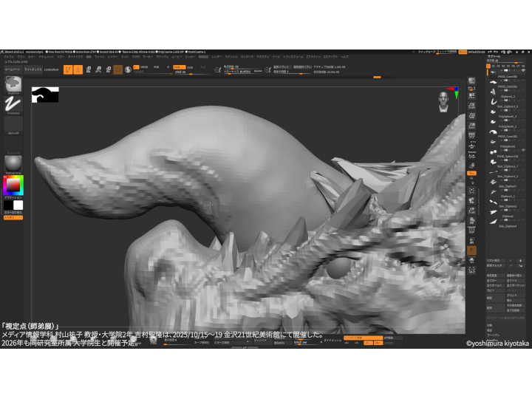Open the Freehand stroke picker

[13, 104]
